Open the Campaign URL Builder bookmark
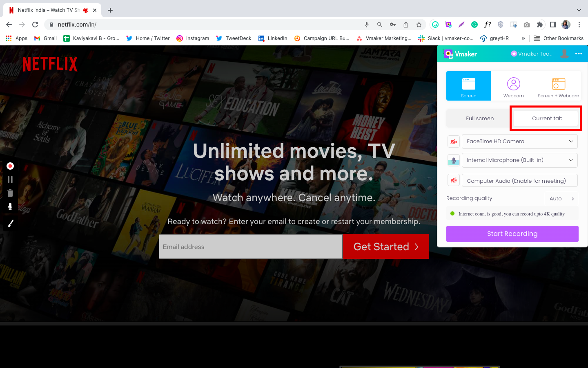Viewport: 588px width, 368px height. click(x=322, y=38)
